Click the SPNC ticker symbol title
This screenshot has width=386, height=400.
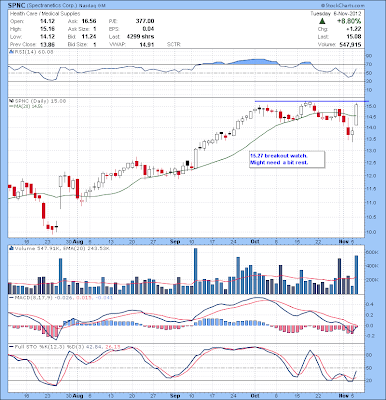pos(16,5)
